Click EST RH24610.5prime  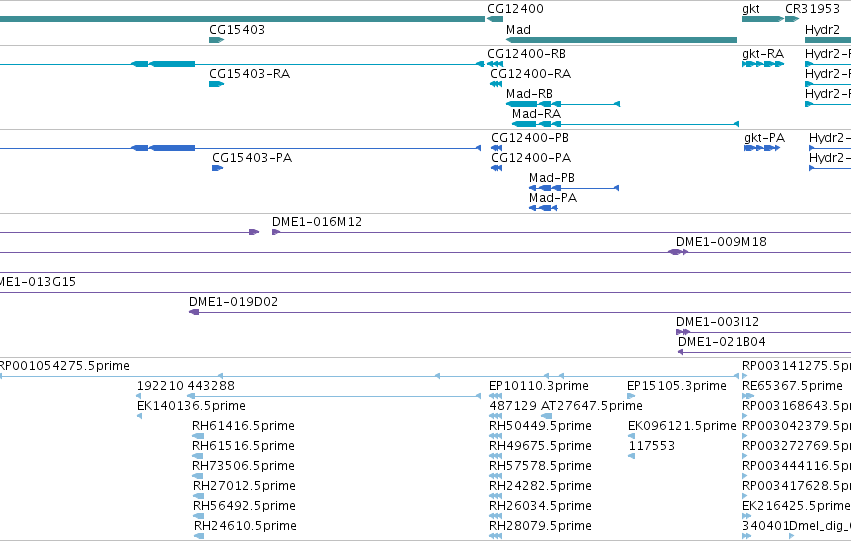[245, 527]
